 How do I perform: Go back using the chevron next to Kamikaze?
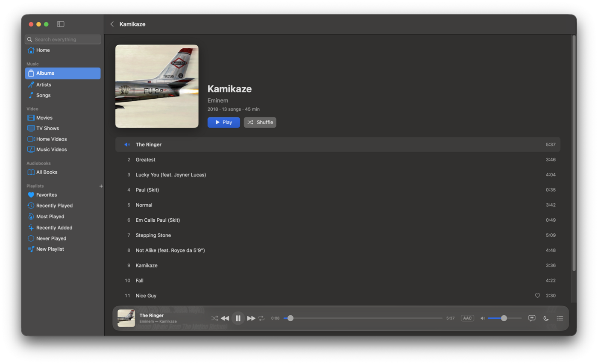[x=112, y=24]
